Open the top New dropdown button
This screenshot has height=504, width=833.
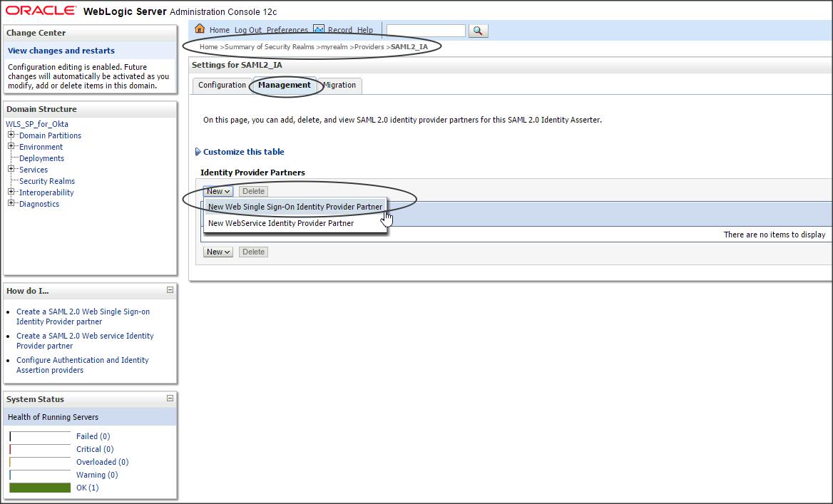click(218, 191)
